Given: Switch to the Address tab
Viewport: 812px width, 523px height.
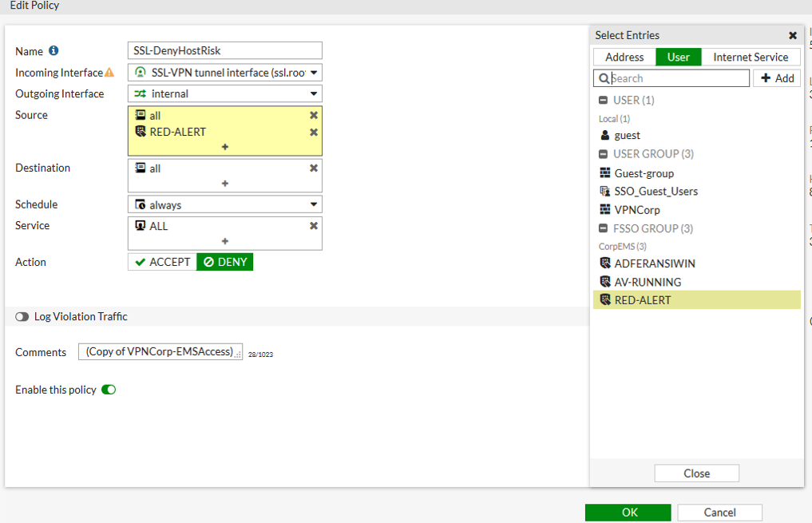Looking at the screenshot, I should 624,57.
